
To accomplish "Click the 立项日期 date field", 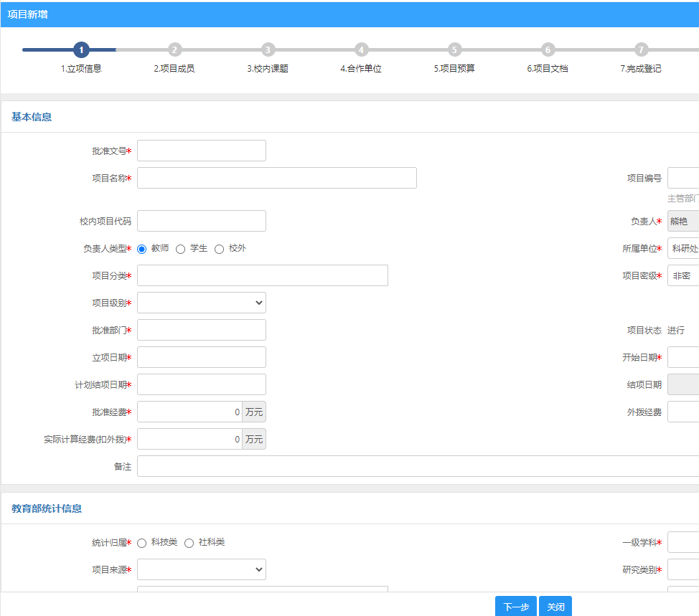I will (x=202, y=357).
